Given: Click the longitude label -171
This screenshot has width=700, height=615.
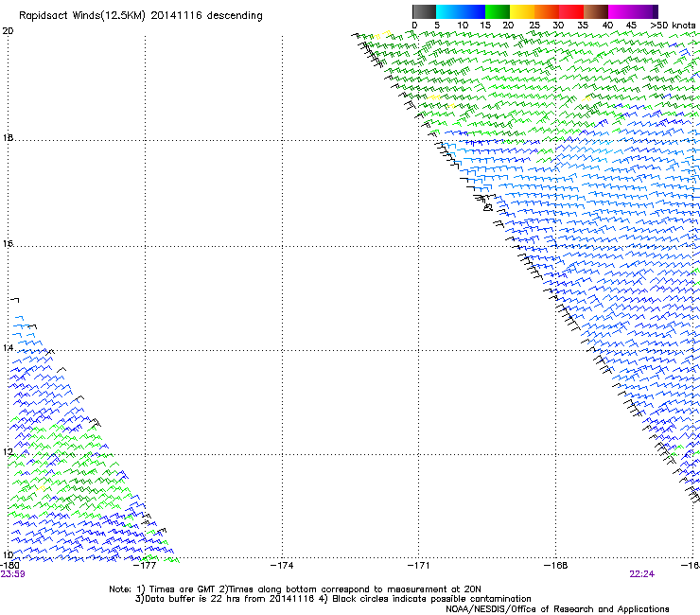Looking at the screenshot, I should pos(418,566).
